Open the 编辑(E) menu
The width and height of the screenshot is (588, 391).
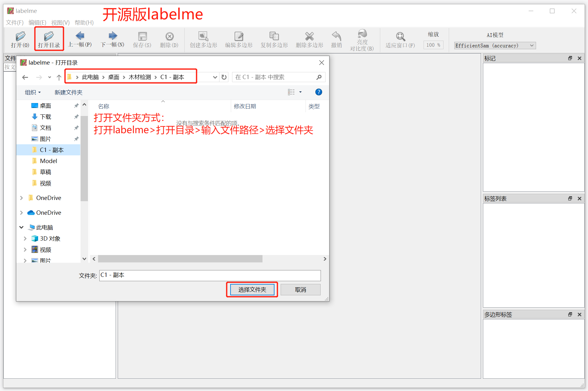point(37,22)
